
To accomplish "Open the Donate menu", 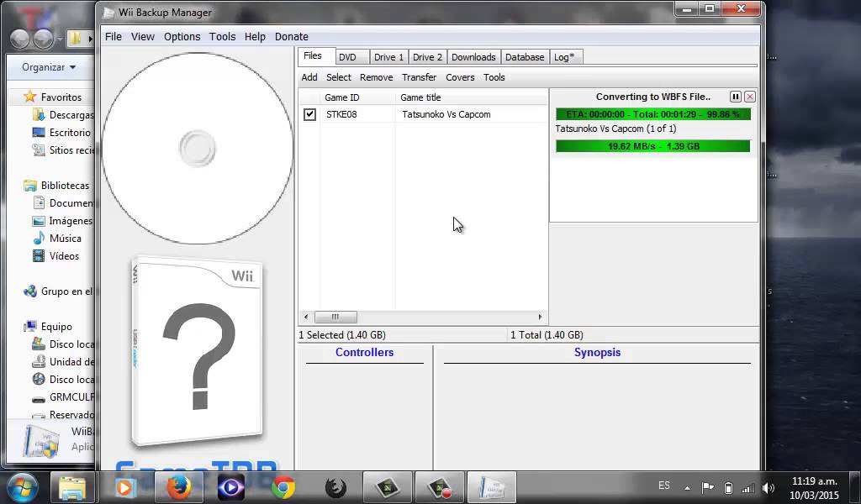I will (291, 36).
